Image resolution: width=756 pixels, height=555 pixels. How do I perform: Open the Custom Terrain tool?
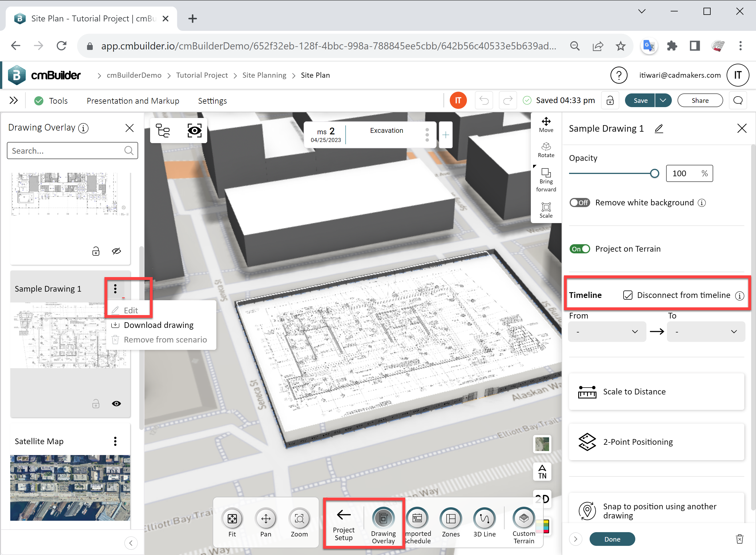point(523,519)
